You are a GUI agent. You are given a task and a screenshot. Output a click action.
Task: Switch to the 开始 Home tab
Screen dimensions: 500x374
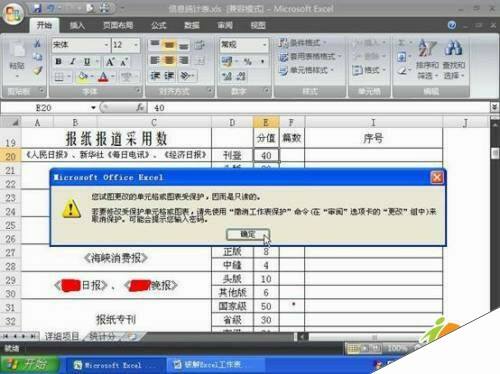pyautogui.click(x=44, y=25)
